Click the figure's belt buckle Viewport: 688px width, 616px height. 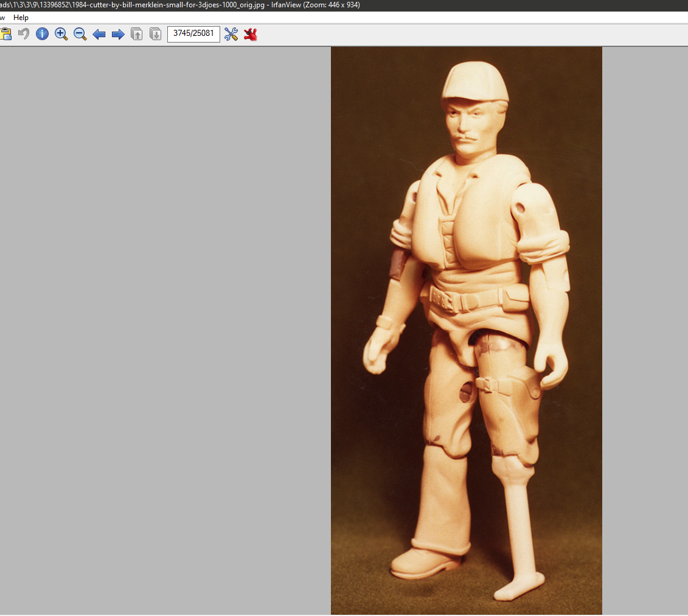tap(440, 300)
